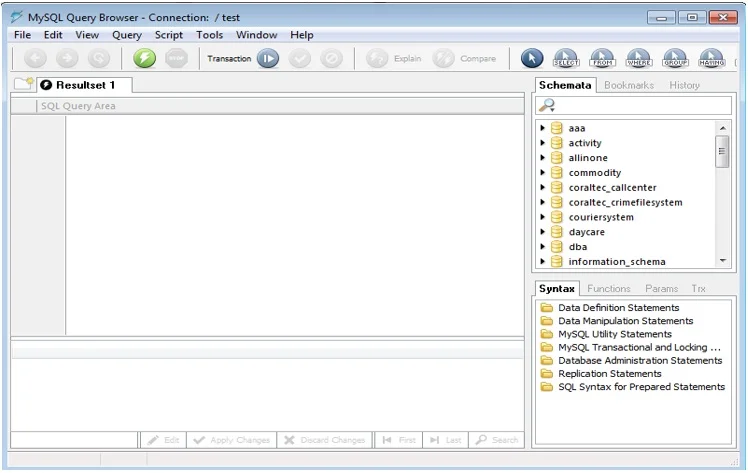748x473 pixels.
Task: Click the Edit resultset button
Action: (x=163, y=440)
